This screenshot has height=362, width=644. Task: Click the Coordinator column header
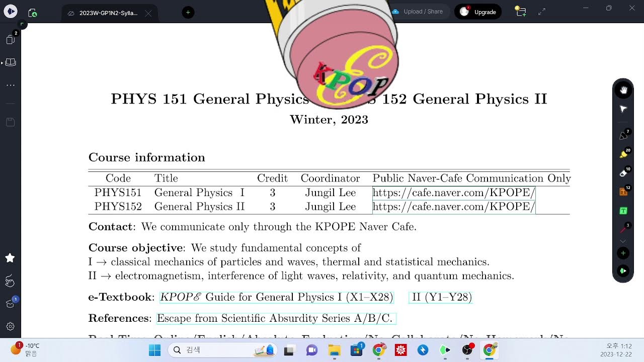pyautogui.click(x=331, y=178)
